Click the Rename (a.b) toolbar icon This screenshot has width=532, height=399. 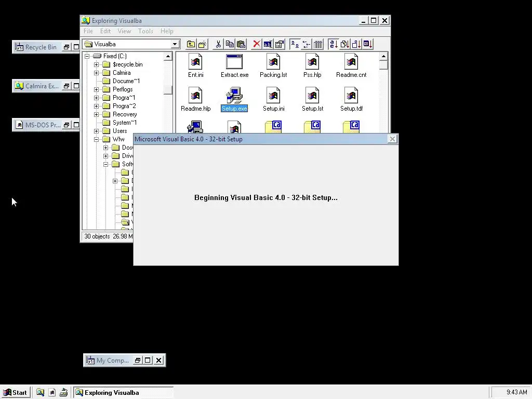[x=268, y=44]
